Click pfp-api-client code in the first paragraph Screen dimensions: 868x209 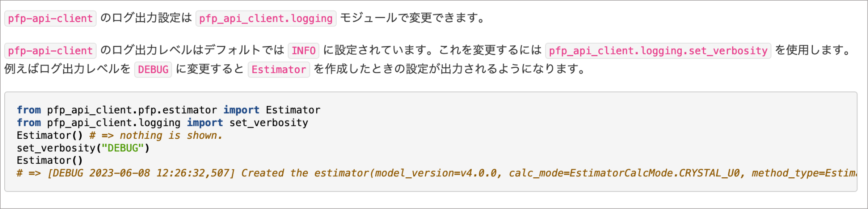(50, 19)
